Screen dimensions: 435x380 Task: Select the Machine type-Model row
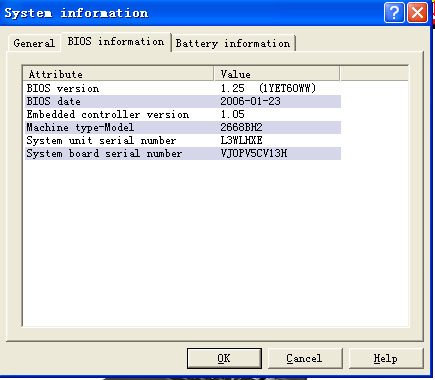pos(183,127)
